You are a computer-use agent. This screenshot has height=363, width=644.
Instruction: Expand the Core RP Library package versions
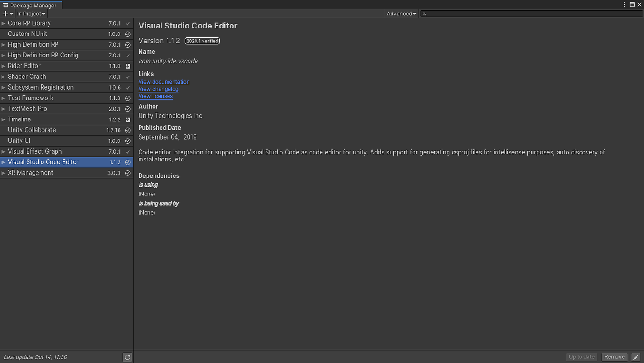click(x=3, y=23)
